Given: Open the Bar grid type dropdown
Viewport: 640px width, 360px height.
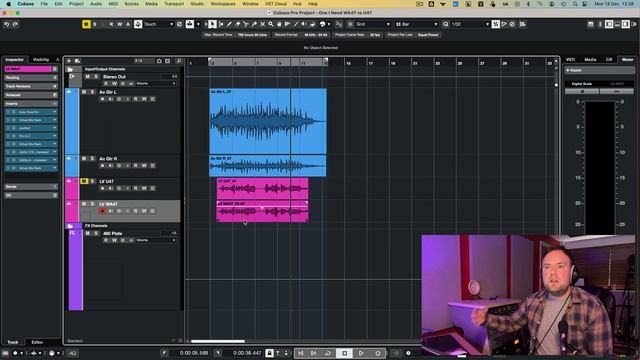Looking at the screenshot, I should pos(416,24).
